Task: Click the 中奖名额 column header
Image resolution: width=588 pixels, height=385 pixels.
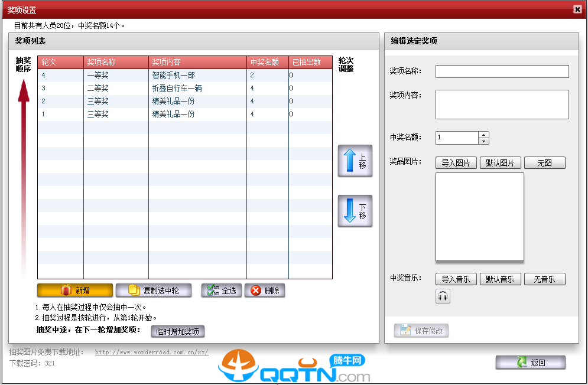Action: click(267, 63)
